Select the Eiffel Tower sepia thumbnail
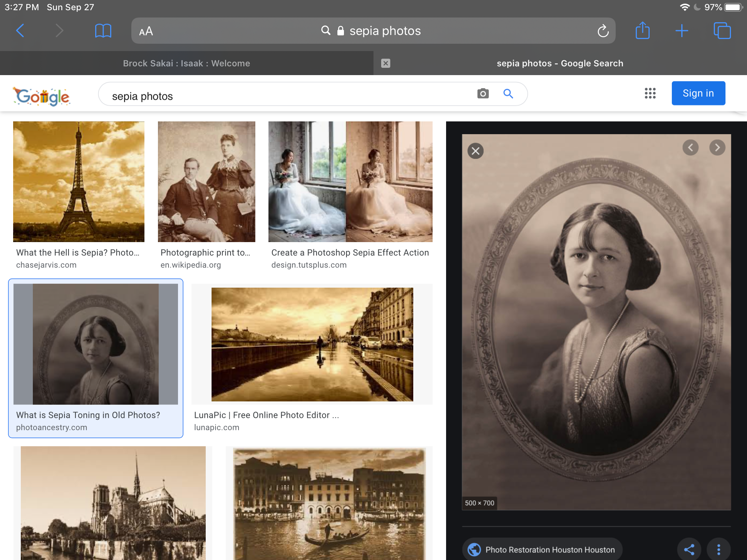Screen dimensions: 747x560 pyautogui.click(x=79, y=182)
